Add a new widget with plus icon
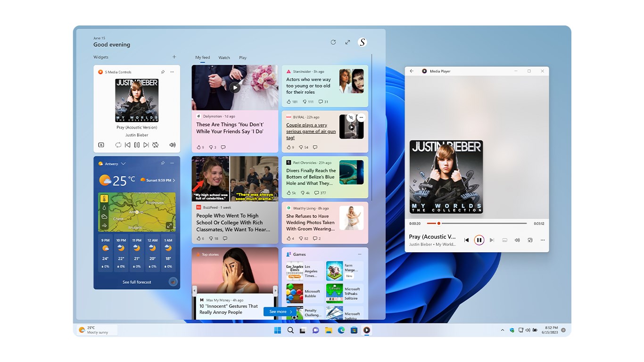This screenshot has width=644, height=362. 174,57
